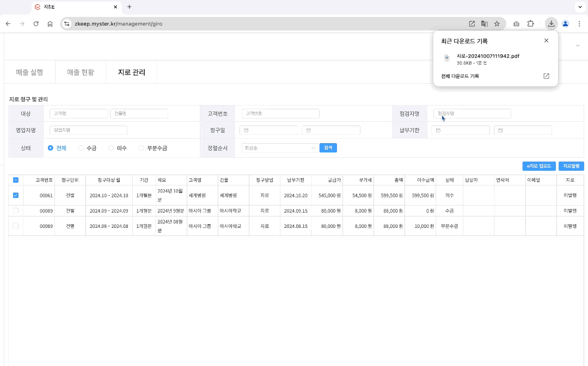Image resolution: width=588 pixels, height=366 pixels.
Task: Switch to 매출 현황 tab
Action: 81,72
